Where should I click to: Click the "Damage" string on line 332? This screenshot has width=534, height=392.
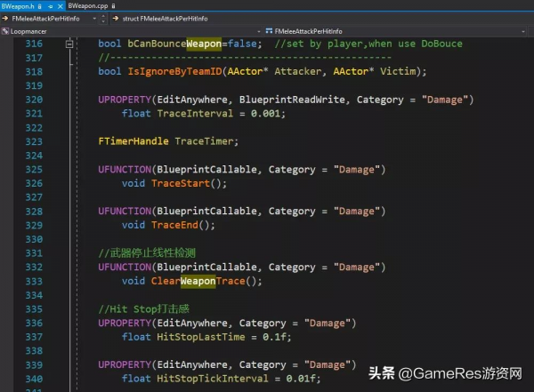coord(357,268)
